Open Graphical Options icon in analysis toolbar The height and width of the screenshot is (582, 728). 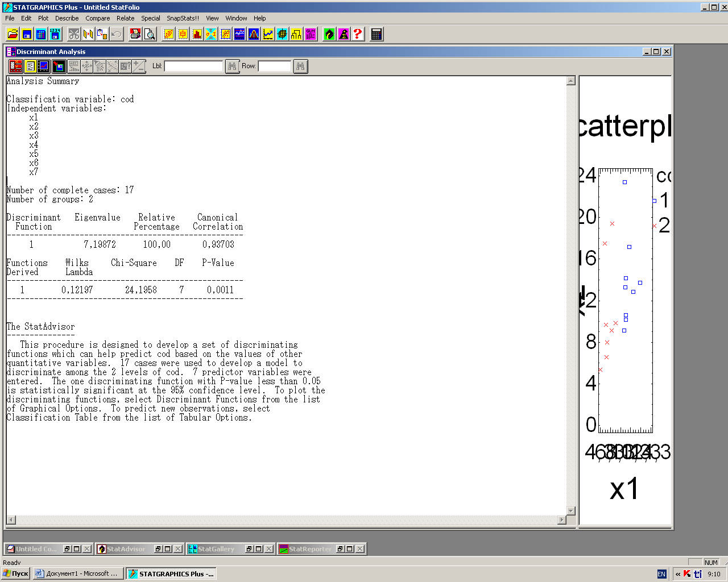coord(44,66)
